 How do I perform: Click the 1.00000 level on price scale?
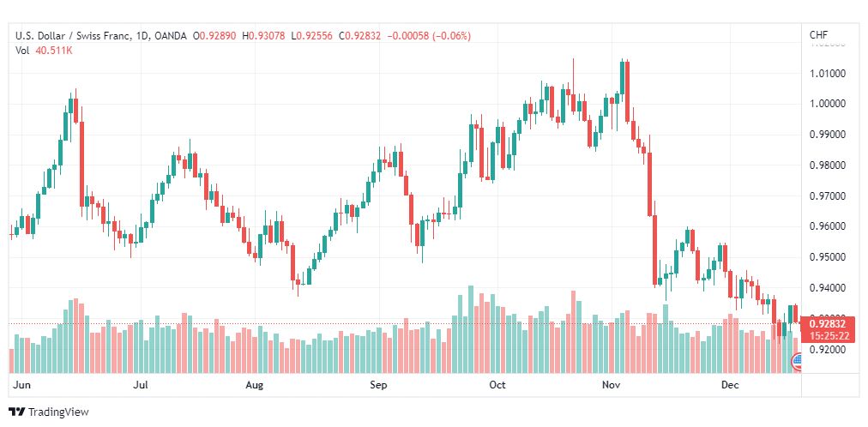(827, 104)
